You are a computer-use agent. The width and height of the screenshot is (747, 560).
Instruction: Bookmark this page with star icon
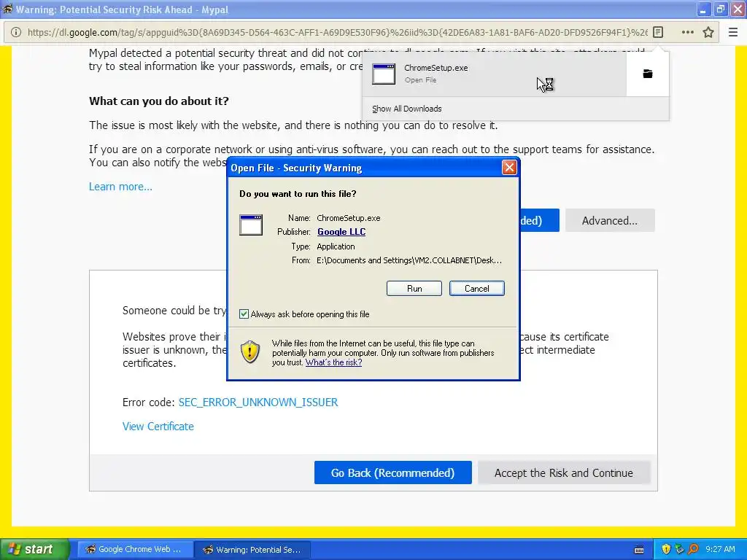[708, 32]
